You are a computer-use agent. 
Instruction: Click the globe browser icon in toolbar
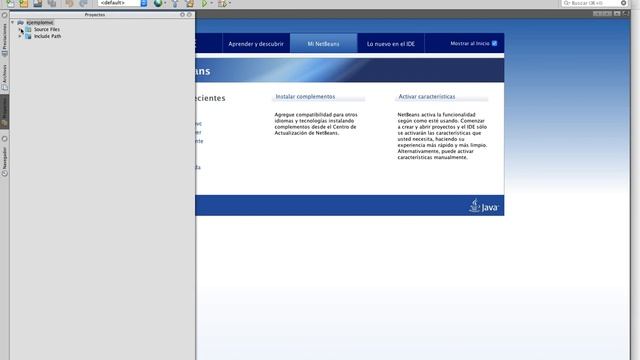(x=158, y=3)
